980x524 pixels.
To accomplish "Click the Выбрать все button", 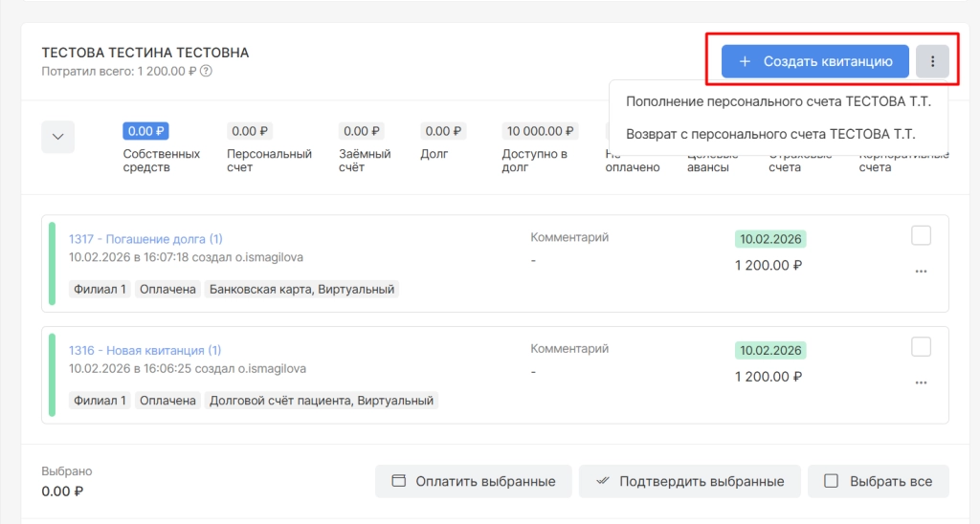I will click(x=879, y=482).
